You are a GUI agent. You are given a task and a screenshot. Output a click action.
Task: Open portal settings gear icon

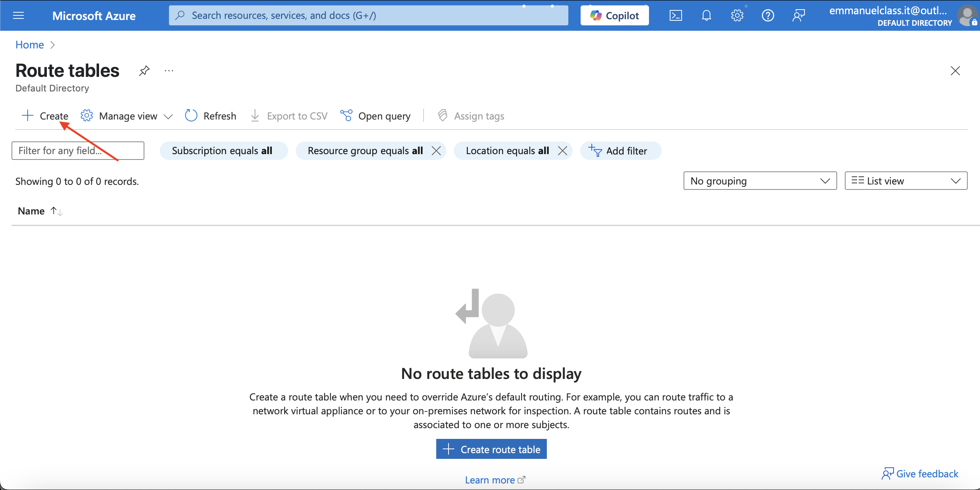click(737, 15)
